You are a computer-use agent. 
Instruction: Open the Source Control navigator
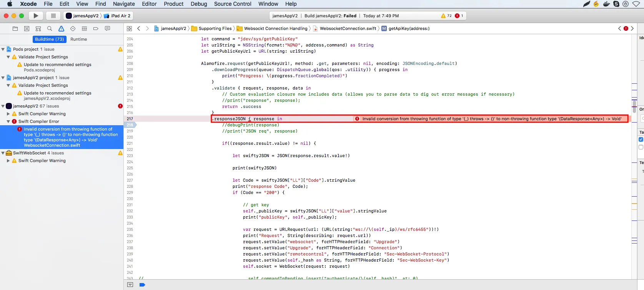pyautogui.click(x=27, y=28)
